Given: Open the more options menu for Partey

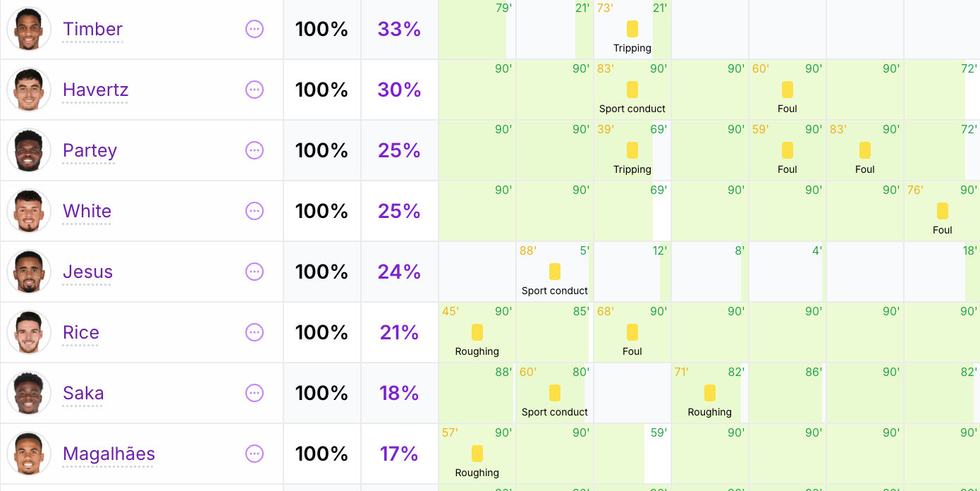Looking at the screenshot, I should (x=255, y=150).
